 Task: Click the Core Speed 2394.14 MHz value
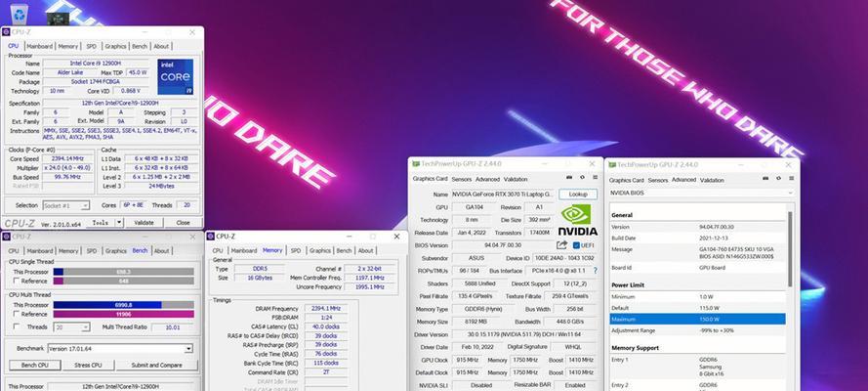68,158
